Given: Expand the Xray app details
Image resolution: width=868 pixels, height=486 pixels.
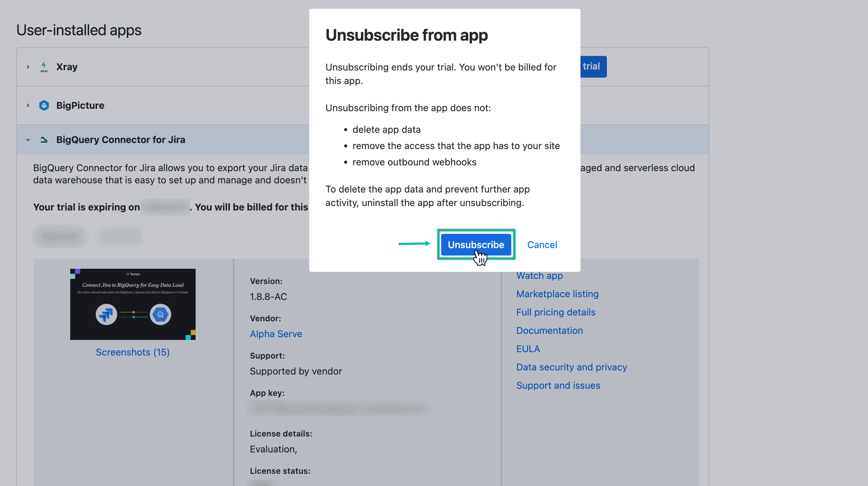Looking at the screenshot, I should coord(27,66).
